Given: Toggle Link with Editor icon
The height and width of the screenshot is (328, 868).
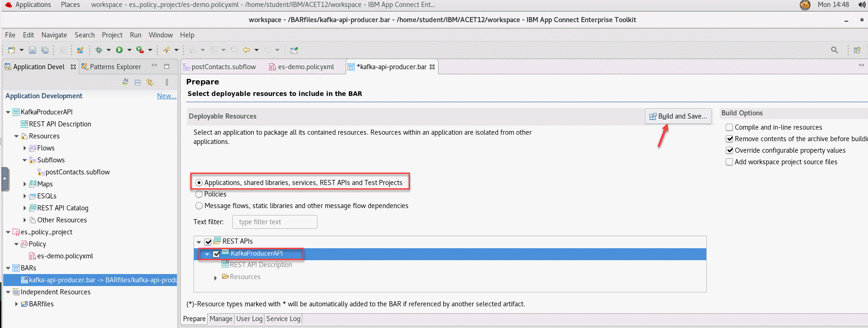Looking at the screenshot, I should (150, 82).
